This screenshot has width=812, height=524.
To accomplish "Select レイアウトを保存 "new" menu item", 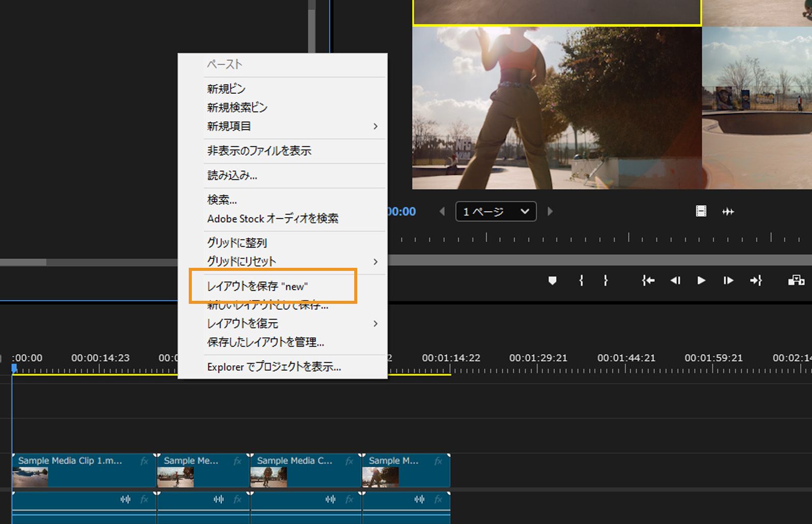I will (x=257, y=286).
